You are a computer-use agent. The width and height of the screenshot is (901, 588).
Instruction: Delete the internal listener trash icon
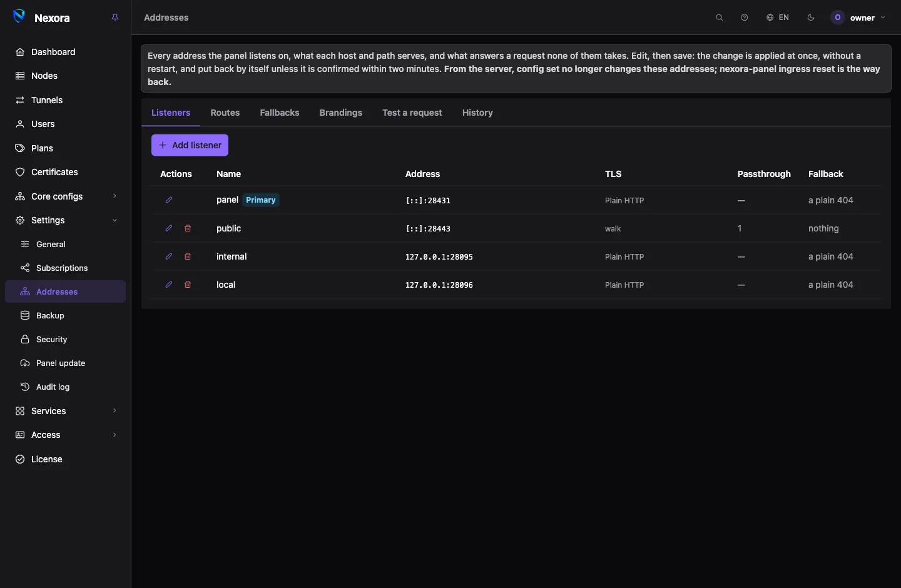pyautogui.click(x=188, y=256)
